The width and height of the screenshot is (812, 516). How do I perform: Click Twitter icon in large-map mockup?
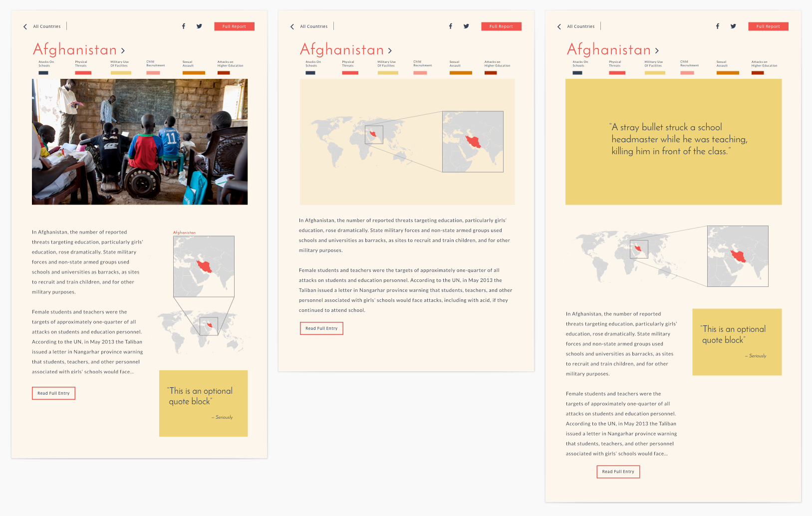pos(466,26)
